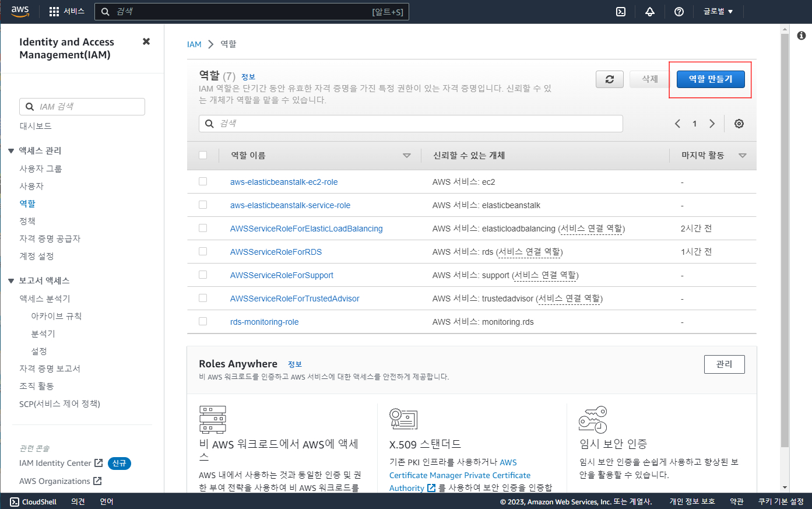Check aws-elasticbeanstalk-ec2-role row checkbox
This screenshot has width=812, height=509.
[203, 181]
